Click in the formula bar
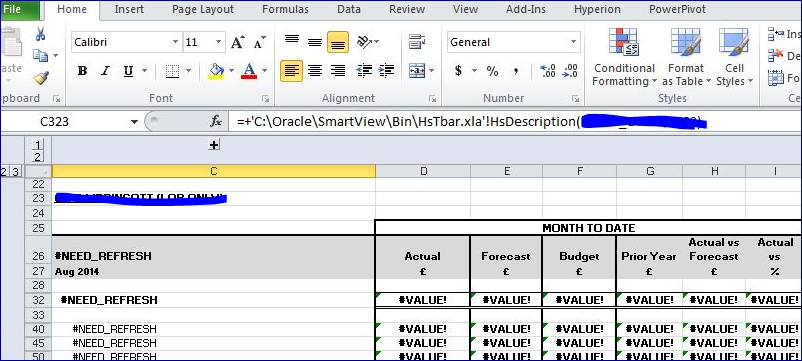The width and height of the screenshot is (802, 361). tap(515, 122)
